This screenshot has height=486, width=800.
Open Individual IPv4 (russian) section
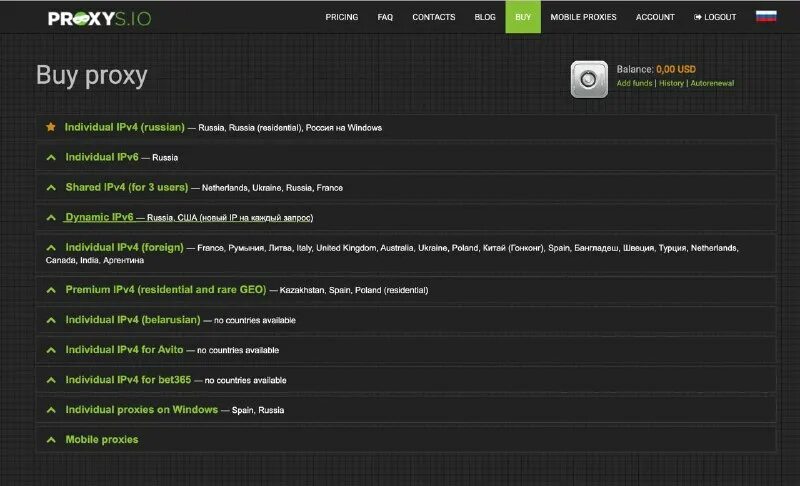tap(124, 127)
